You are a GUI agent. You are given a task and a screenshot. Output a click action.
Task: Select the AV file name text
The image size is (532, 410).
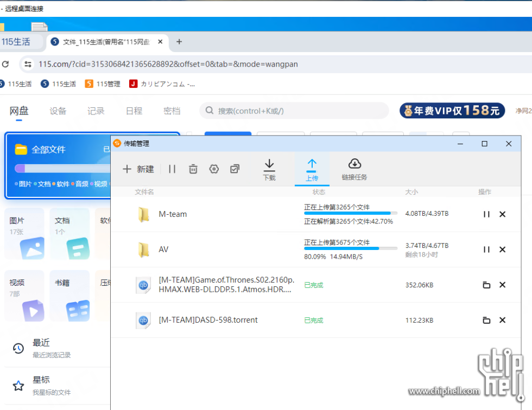pos(163,249)
